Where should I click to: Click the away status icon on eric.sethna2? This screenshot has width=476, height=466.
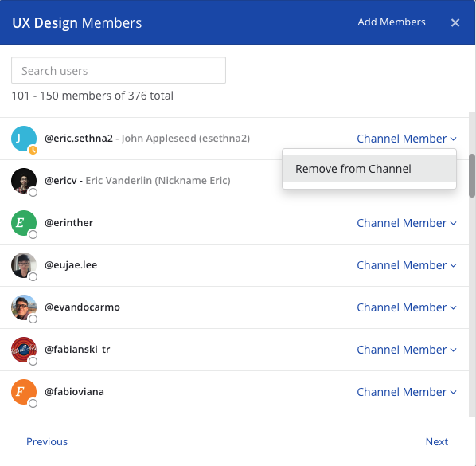[33, 150]
